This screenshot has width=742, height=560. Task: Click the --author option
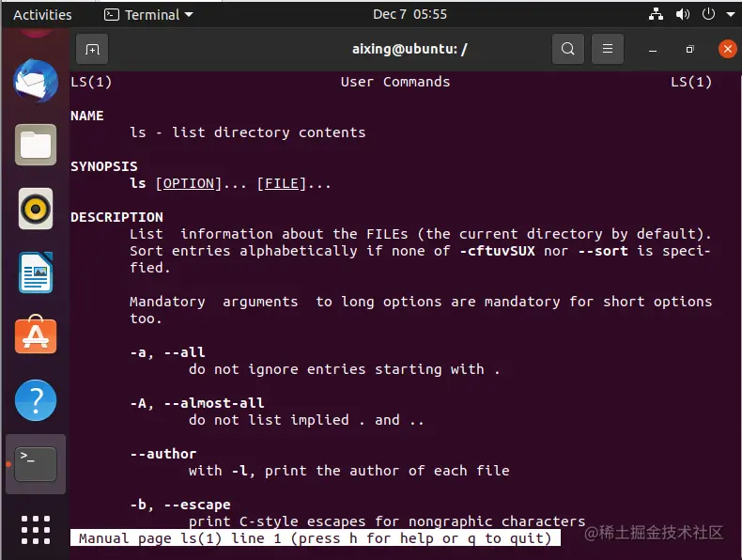(163, 454)
